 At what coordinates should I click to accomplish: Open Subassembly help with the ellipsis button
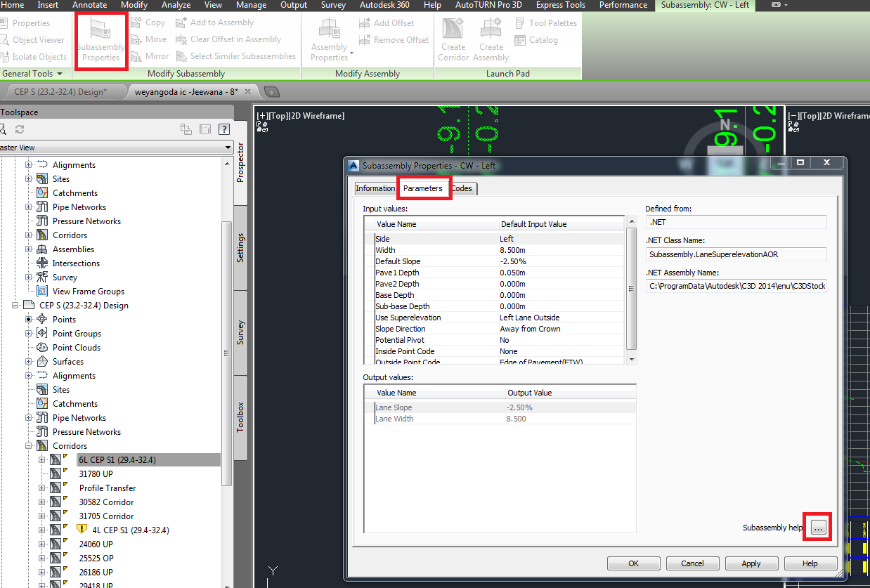(x=817, y=526)
